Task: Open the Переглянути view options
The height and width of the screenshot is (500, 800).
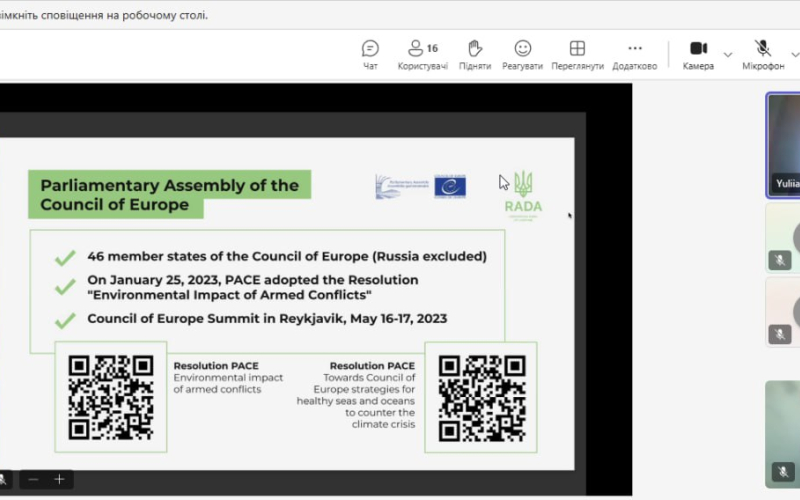Action: (x=577, y=55)
